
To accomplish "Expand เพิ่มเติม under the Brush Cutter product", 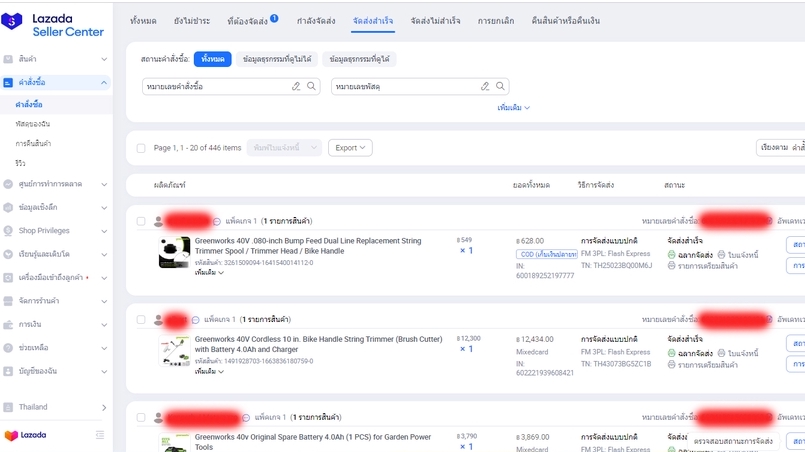I will click(x=209, y=371).
